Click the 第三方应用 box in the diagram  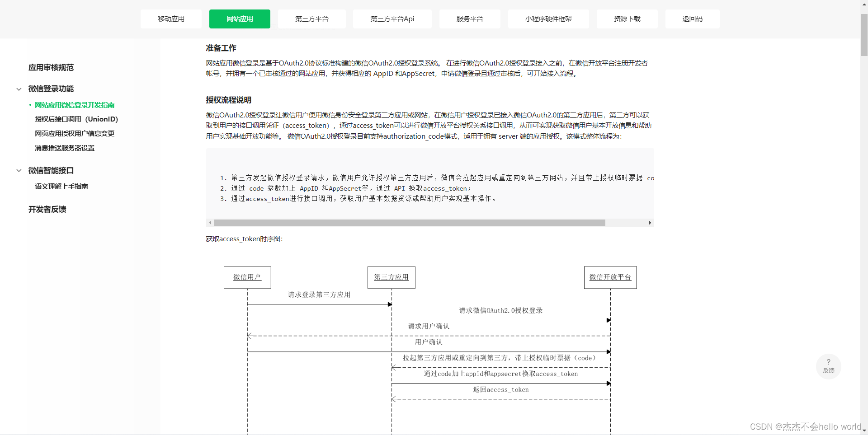tap(392, 277)
